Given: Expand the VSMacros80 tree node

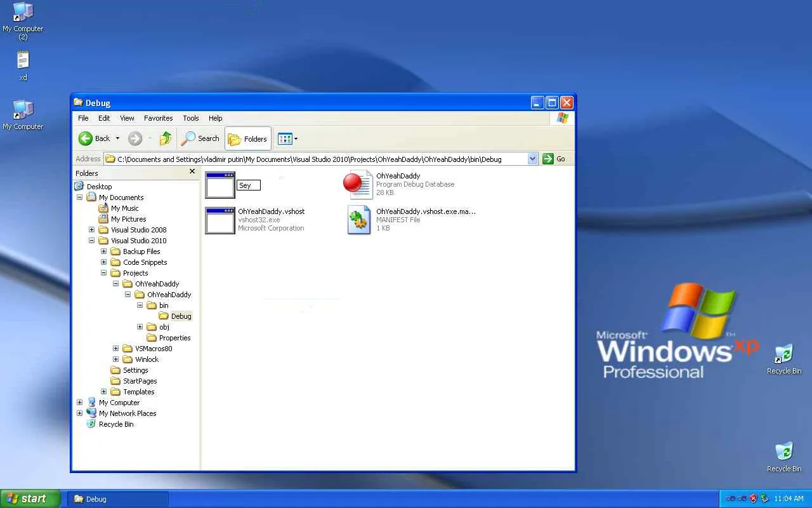Looking at the screenshot, I should [115, 349].
